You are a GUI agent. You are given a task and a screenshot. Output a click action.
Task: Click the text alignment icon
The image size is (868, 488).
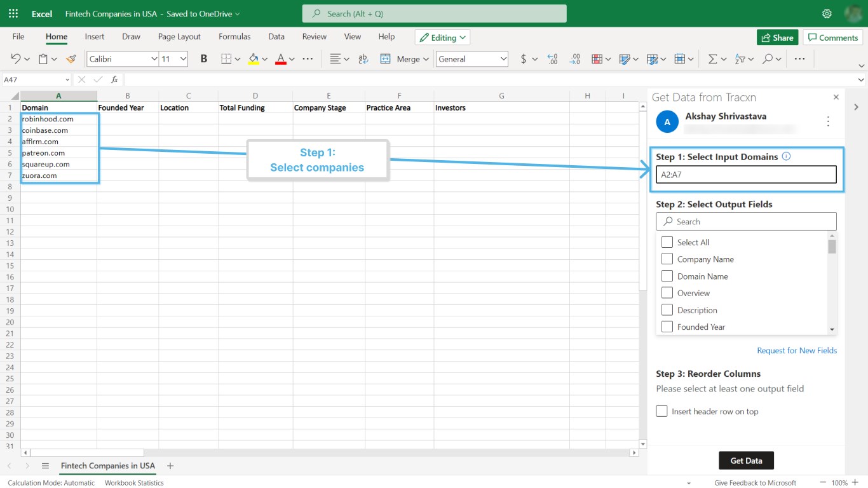[336, 59]
